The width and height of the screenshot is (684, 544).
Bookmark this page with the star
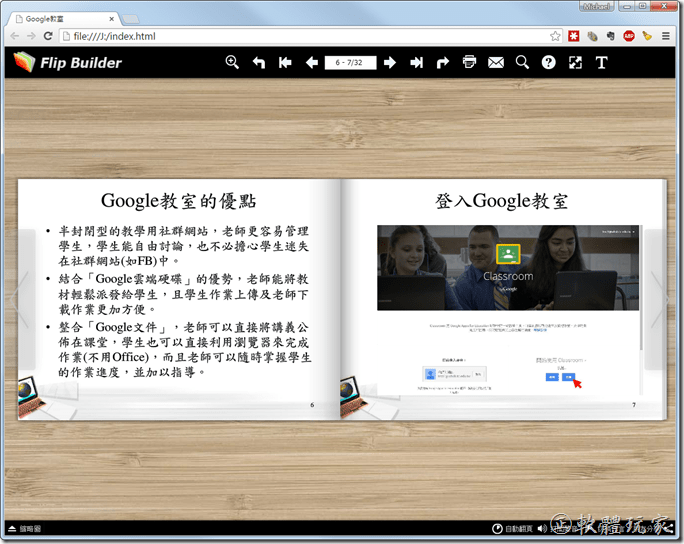tap(555, 36)
